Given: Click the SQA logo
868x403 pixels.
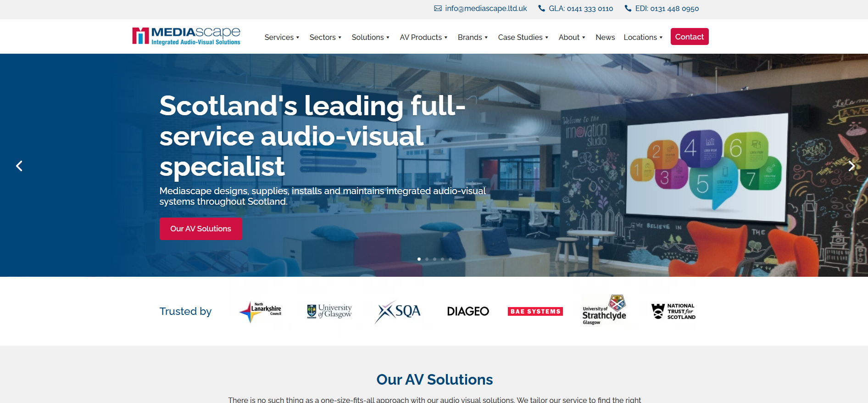Looking at the screenshot, I should (x=398, y=311).
